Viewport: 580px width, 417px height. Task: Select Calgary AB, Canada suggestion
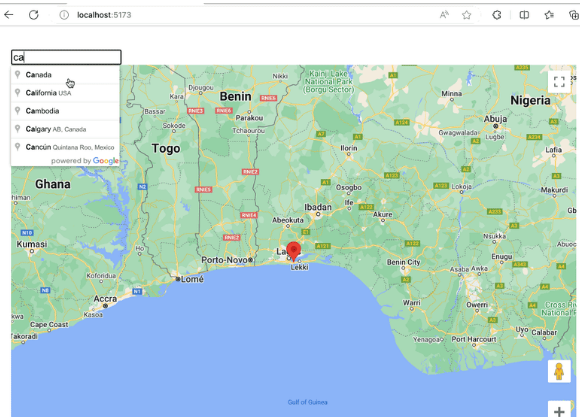tap(65, 129)
